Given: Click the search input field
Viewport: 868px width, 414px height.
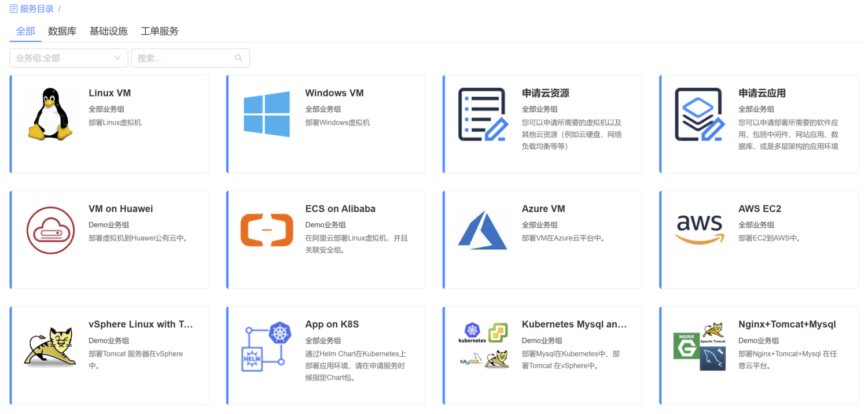Looking at the screenshot, I should (x=190, y=58).
